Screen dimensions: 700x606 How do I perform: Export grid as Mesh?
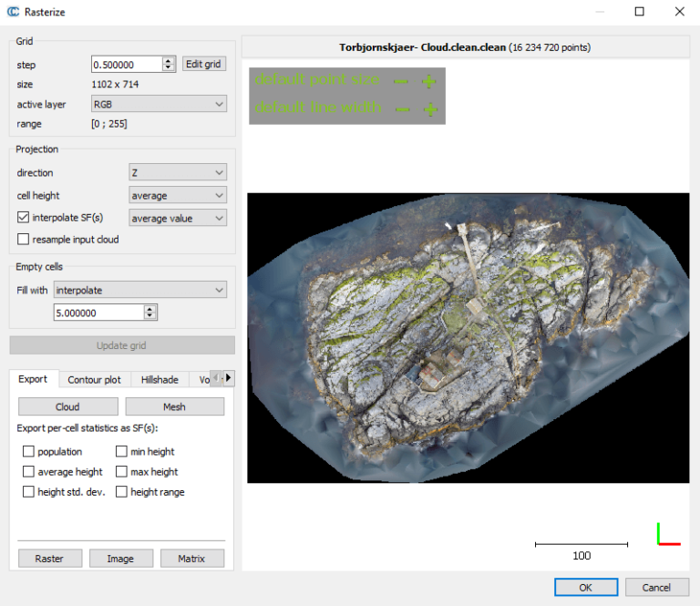pos(175,406)
